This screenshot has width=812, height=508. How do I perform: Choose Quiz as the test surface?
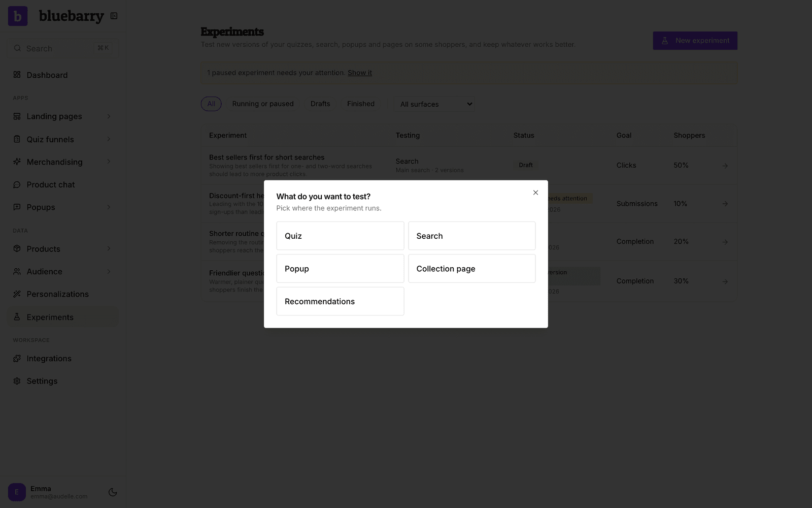340,236
